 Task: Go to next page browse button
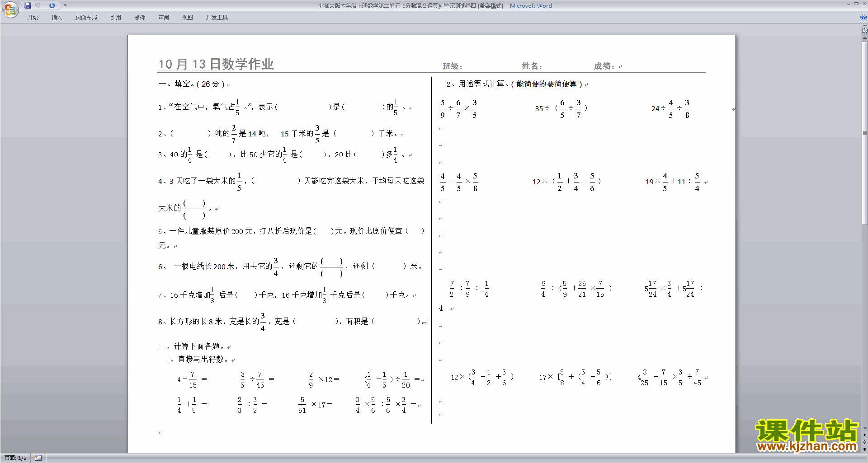pyautogui.click(x=864, y=449)
